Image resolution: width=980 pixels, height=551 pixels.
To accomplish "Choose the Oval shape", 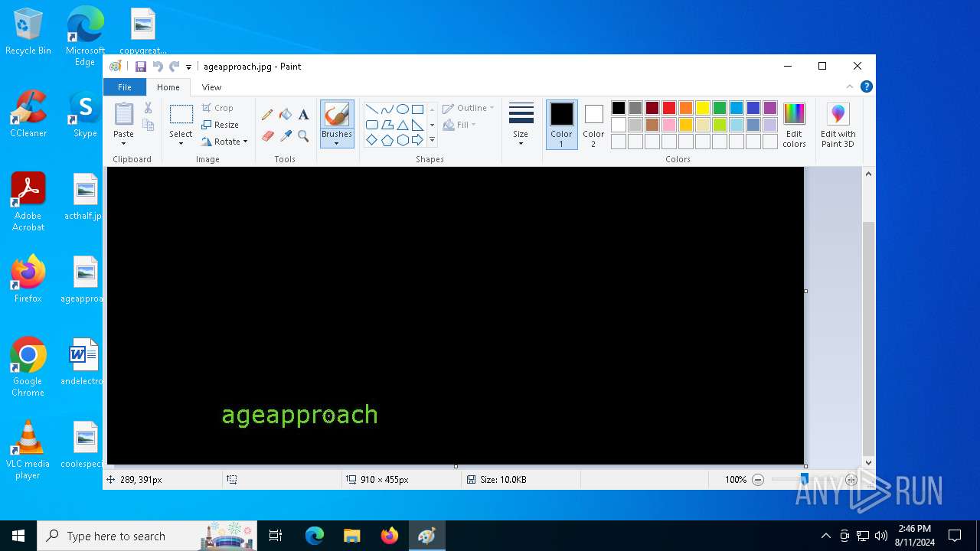I will click(402, 109).
